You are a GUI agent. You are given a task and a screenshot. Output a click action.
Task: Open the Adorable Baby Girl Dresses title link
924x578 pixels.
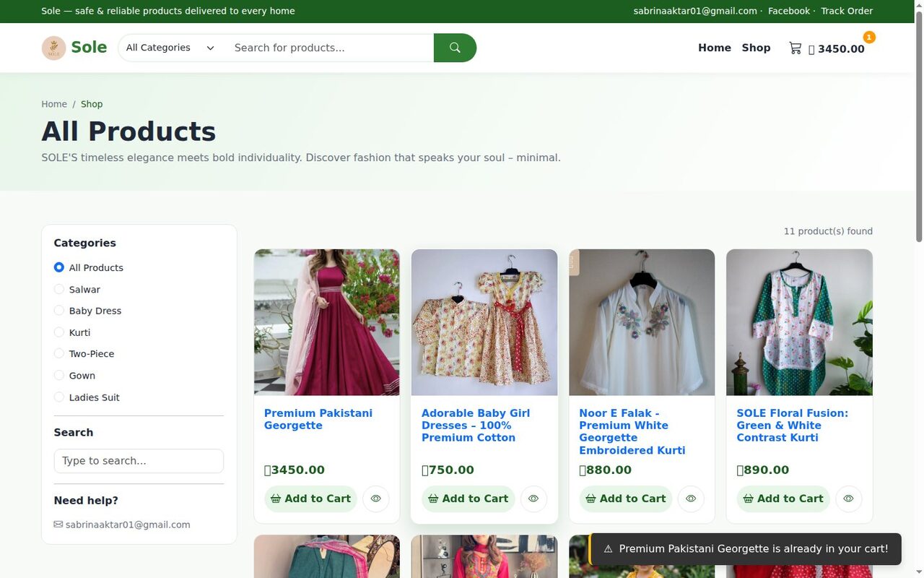tap(476, 425)
